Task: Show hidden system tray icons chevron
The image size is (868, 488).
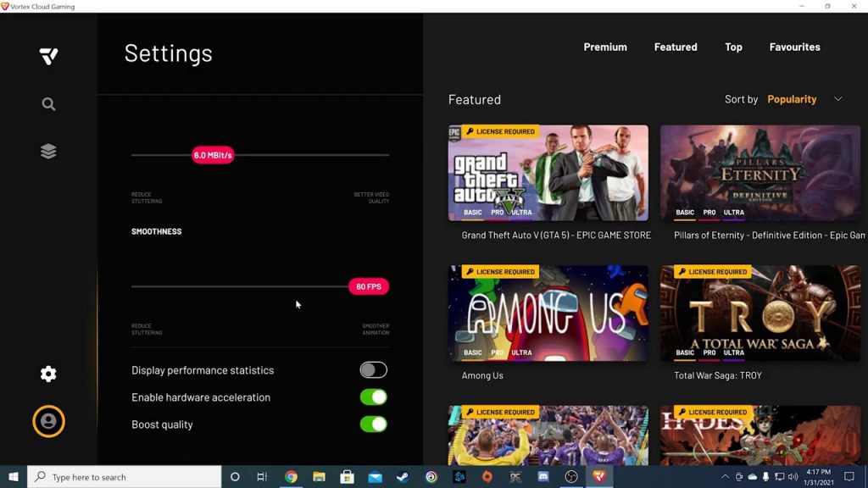Action: 725,477
